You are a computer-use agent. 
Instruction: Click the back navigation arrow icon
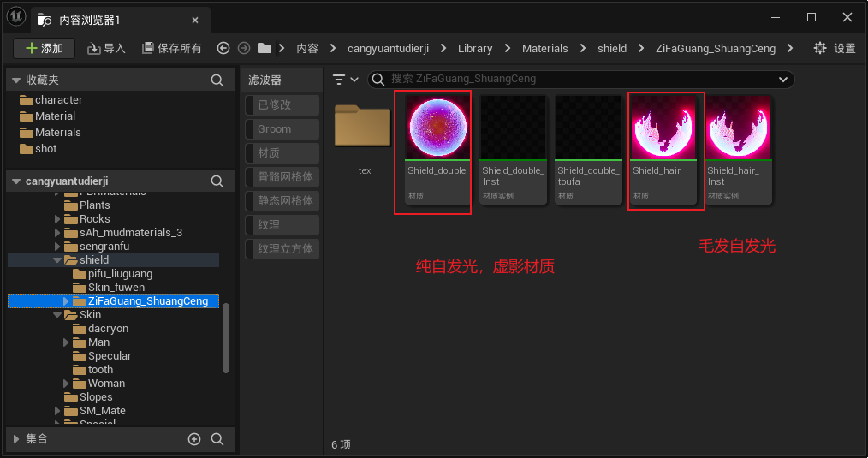pos(223,49)
